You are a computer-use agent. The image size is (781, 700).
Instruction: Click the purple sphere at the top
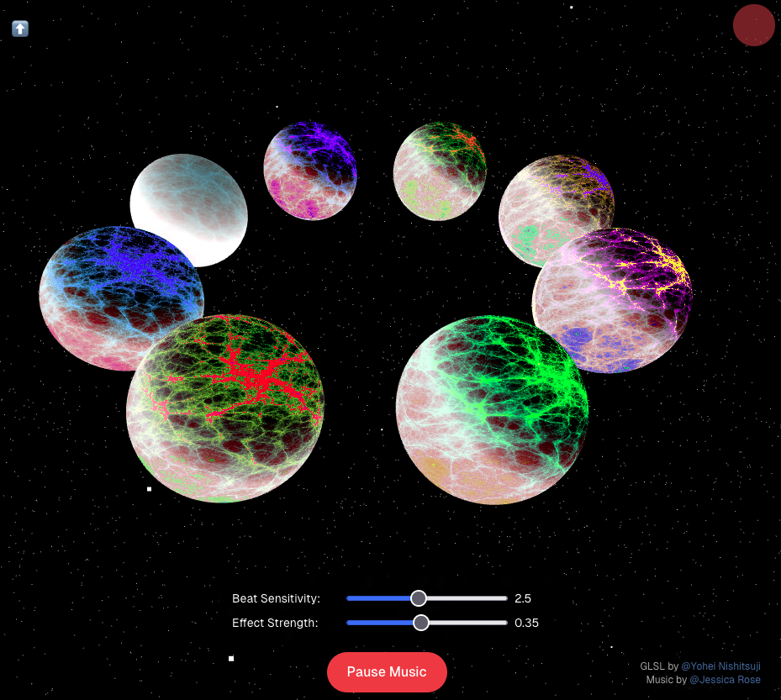click(x=311, y=172)
